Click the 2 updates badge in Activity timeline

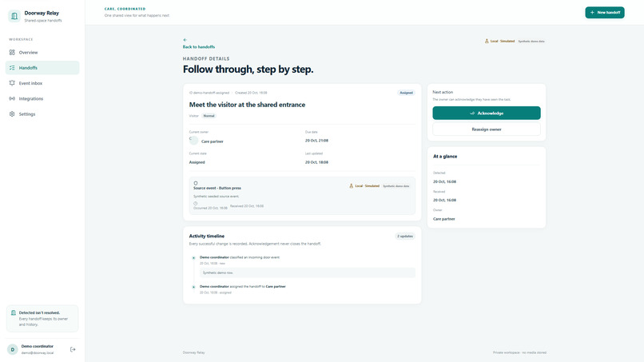(x=405, y=237)
